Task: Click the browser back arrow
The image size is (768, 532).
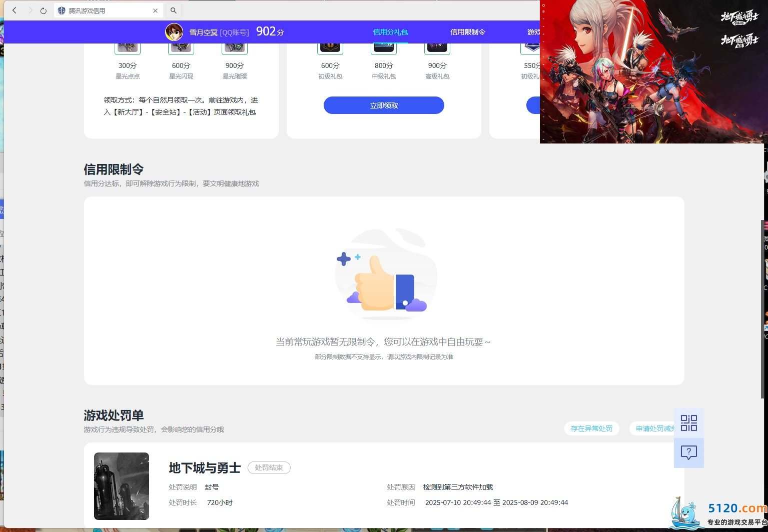Action: click(x=15, y=10)
